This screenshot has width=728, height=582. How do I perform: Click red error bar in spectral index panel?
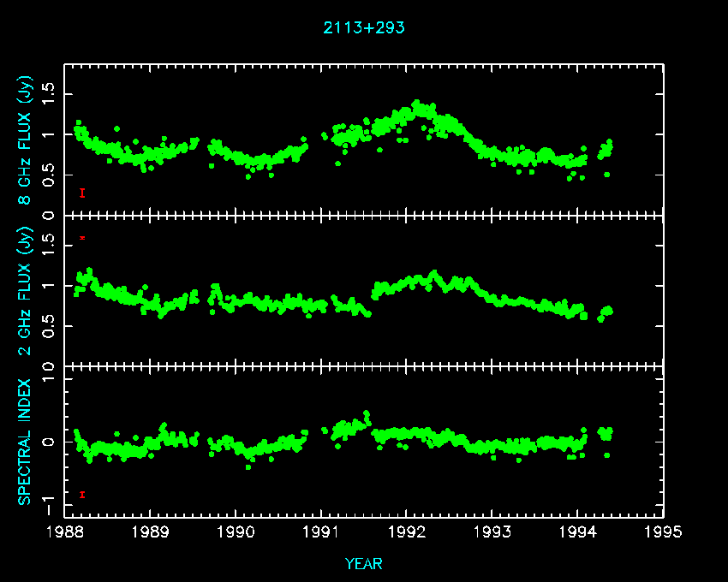coord(82,495)
